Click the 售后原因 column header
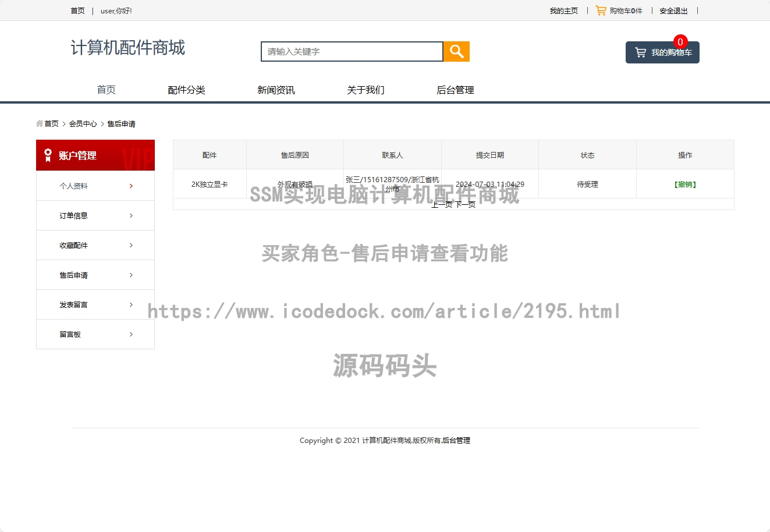 coord(295,155)
